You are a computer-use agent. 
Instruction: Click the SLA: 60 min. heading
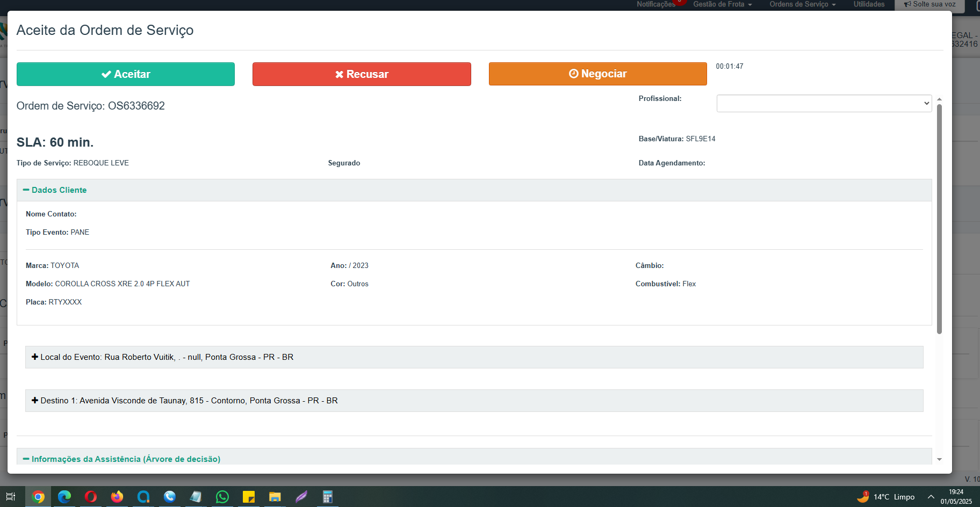pos(55,142)
